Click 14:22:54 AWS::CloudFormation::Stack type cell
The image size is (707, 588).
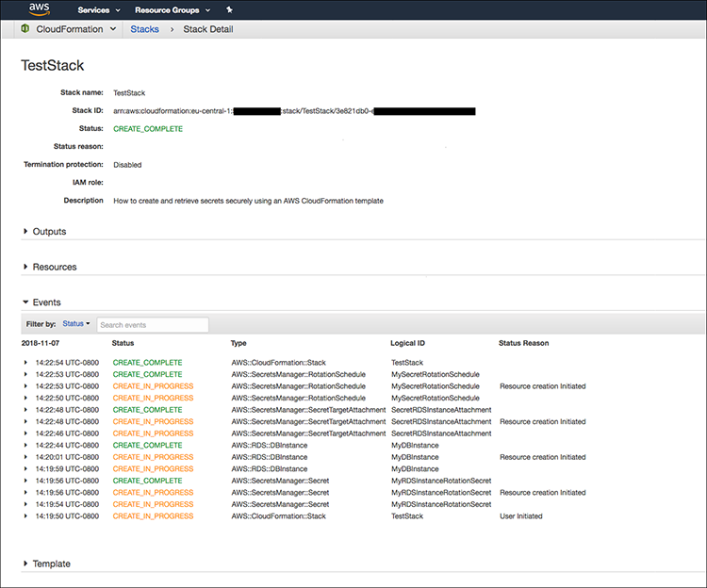coord(279,363)
